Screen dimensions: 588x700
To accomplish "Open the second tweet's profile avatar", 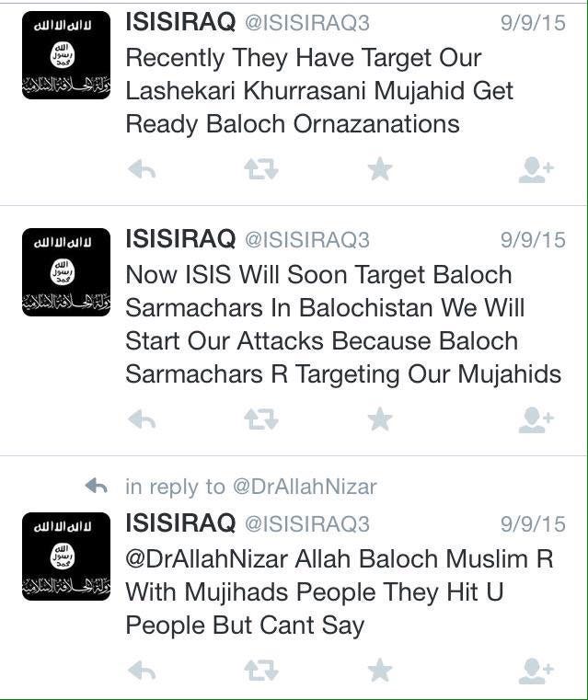I will 66,272.
